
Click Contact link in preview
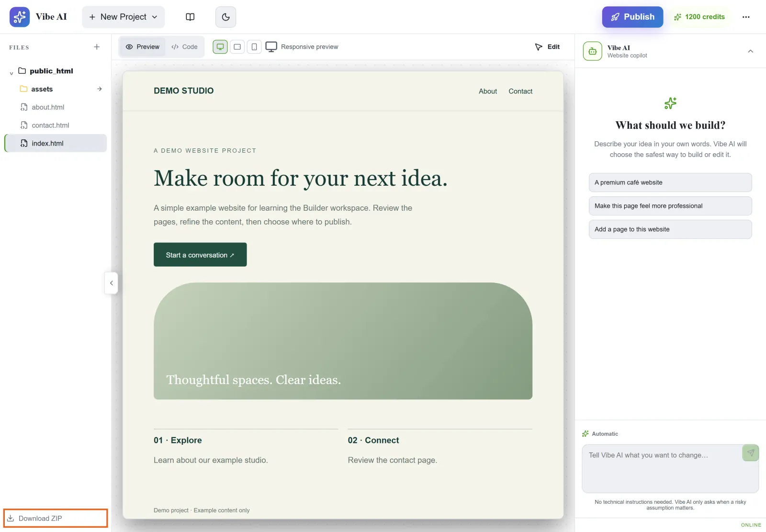pyautogui.click(x=520, y=91)
